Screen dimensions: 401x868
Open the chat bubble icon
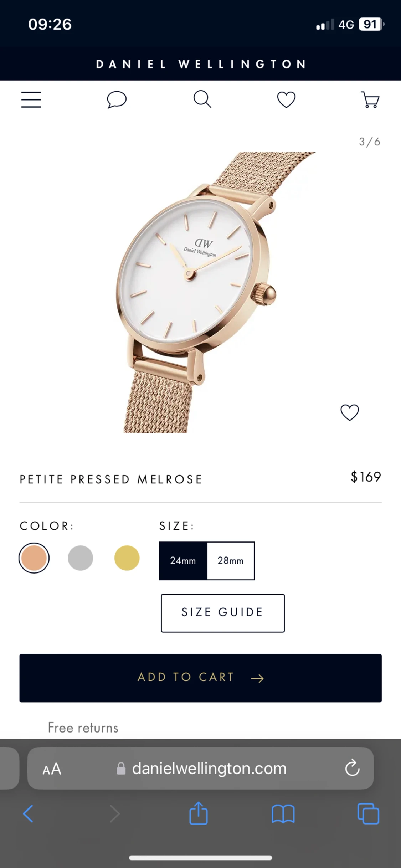pyautogui.click(x=117, y=99)
